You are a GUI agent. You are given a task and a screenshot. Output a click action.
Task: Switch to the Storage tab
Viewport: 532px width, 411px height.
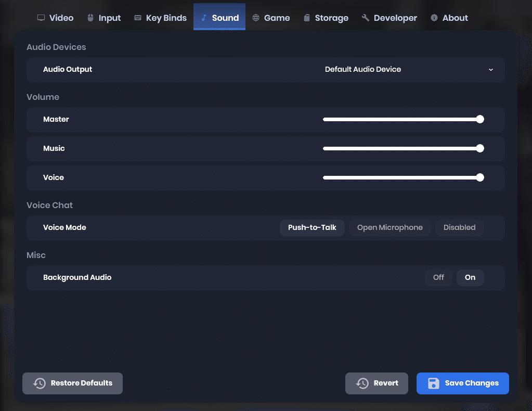click(x=326, y=18)
